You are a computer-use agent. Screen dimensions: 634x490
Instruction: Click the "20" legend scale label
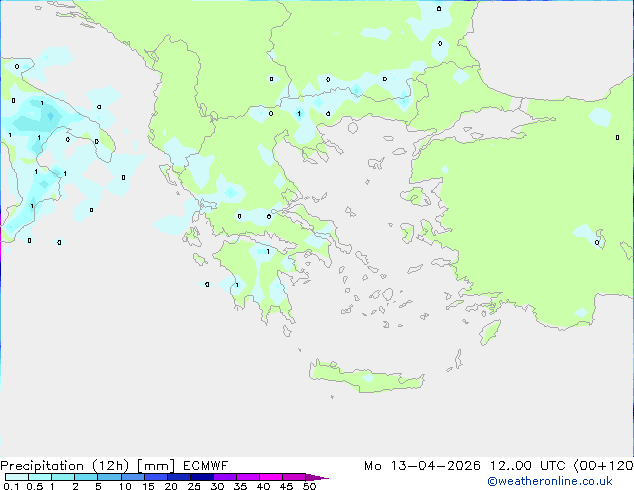[171, 486]
